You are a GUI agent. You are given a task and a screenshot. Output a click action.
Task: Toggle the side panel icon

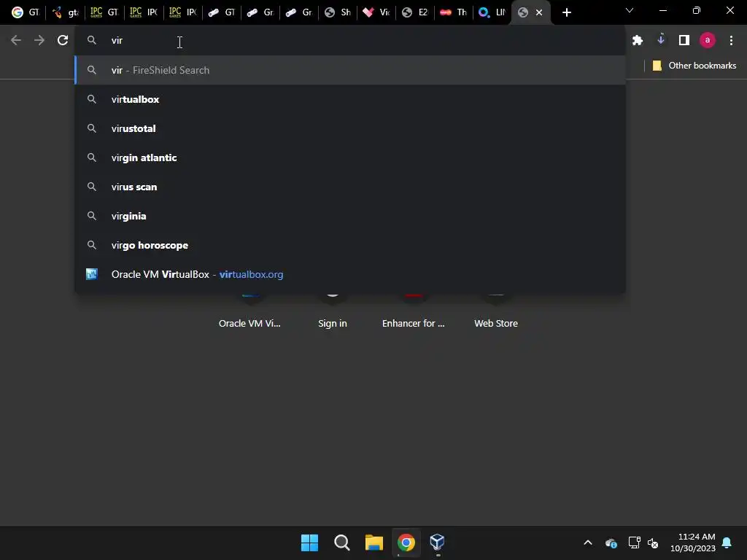(684, 41)
